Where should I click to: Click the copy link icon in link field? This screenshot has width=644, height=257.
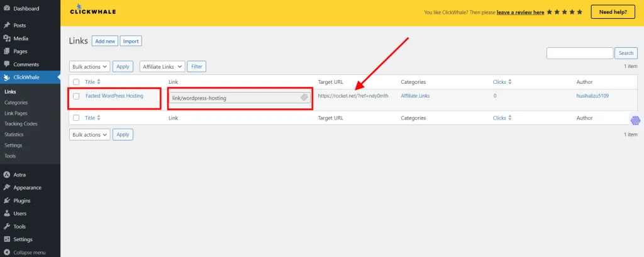point(304,98)
